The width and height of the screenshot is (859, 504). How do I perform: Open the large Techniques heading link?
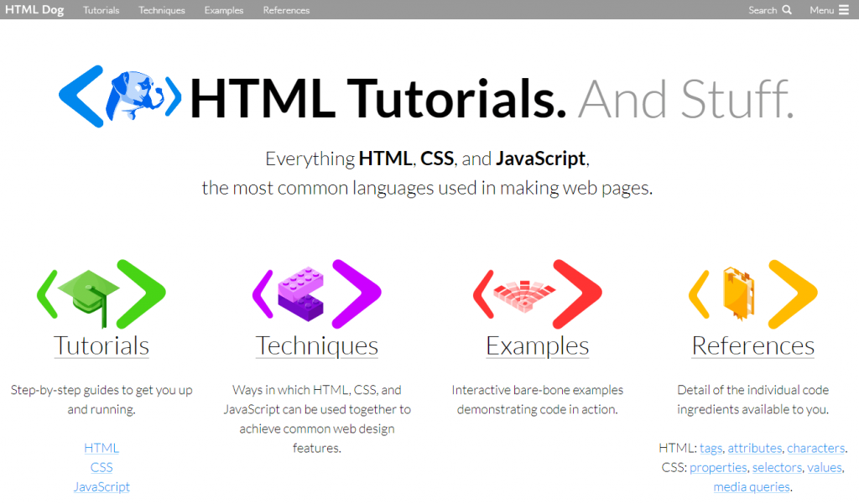click(316, 346)
